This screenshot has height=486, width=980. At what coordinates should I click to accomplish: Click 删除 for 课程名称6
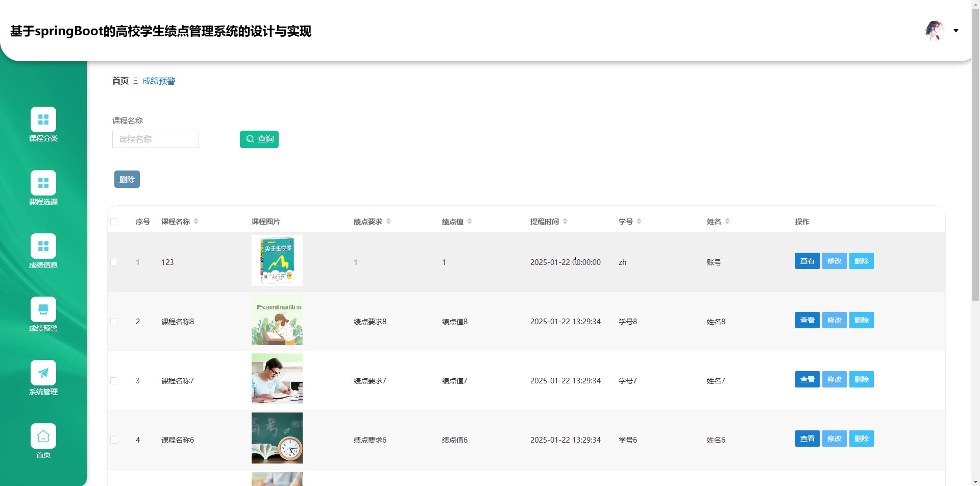click(862, 439)
